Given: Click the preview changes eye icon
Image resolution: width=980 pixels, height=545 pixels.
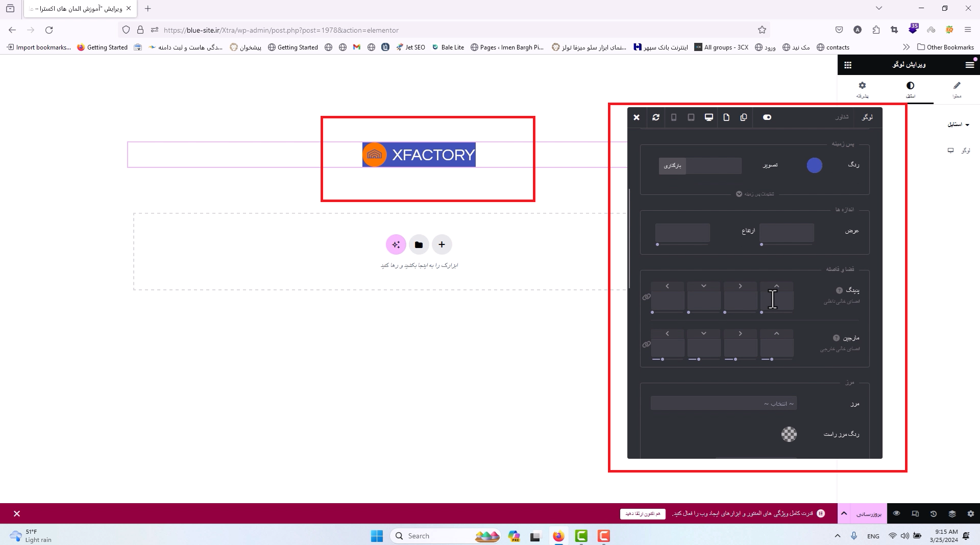Looking at the screenshot, I should pos(897,513).
